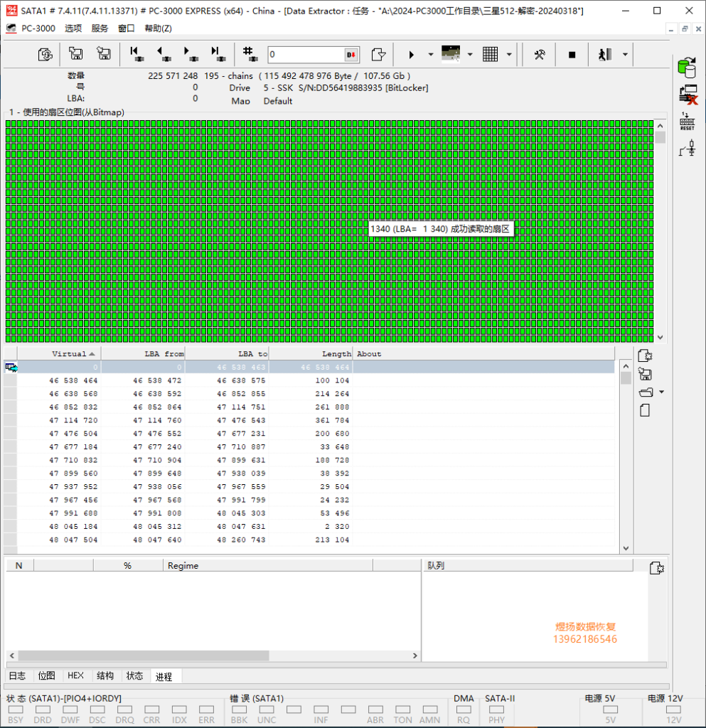Click page-with-gear icon beside chains table
The height and width of the screenshot is (728, 706).
(x=645, y=356)
